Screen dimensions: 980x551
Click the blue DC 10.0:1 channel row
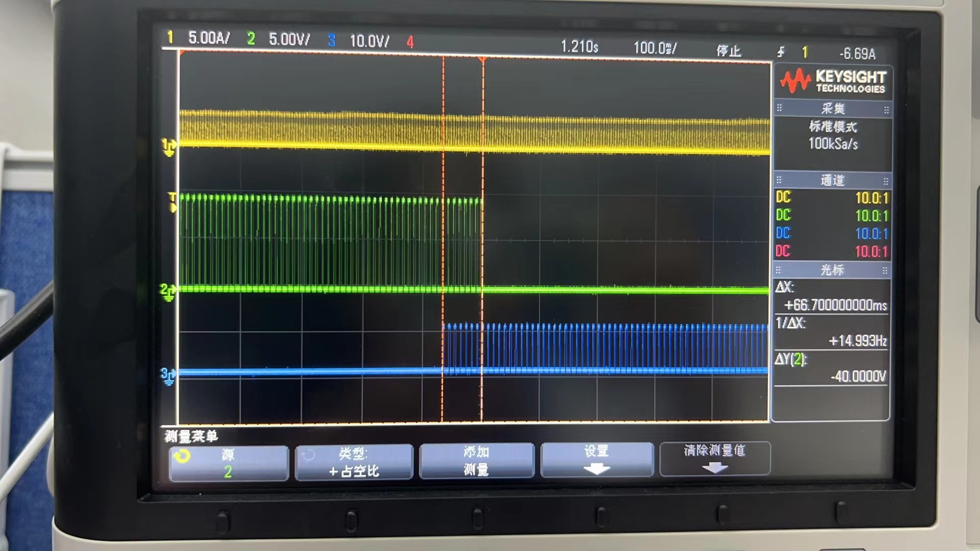tap(832, 234)
